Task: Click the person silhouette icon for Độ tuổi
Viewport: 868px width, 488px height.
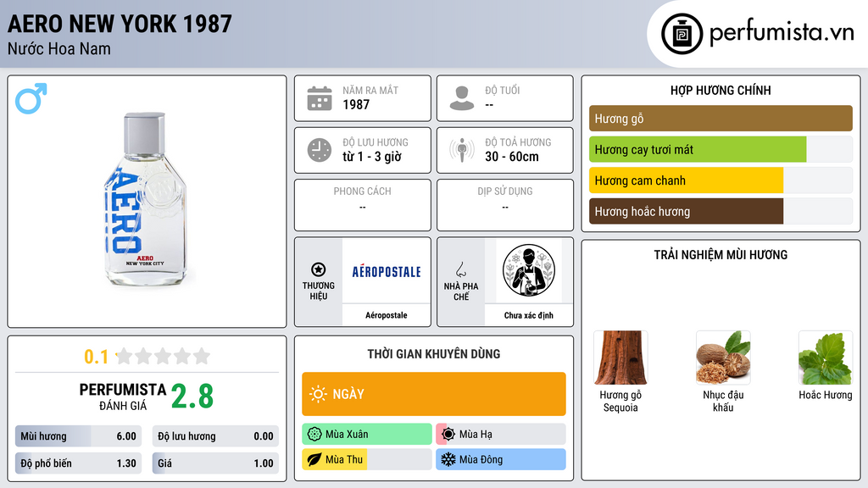Action: click(x=462, y=98)
